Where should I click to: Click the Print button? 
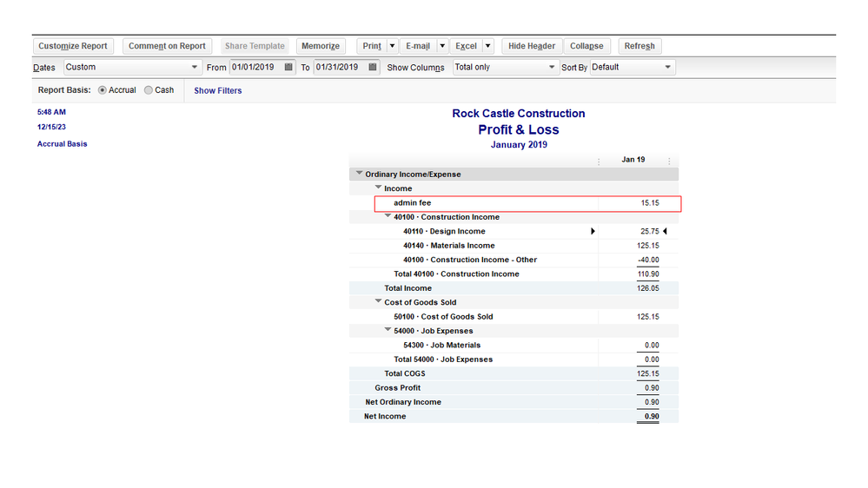372,46
